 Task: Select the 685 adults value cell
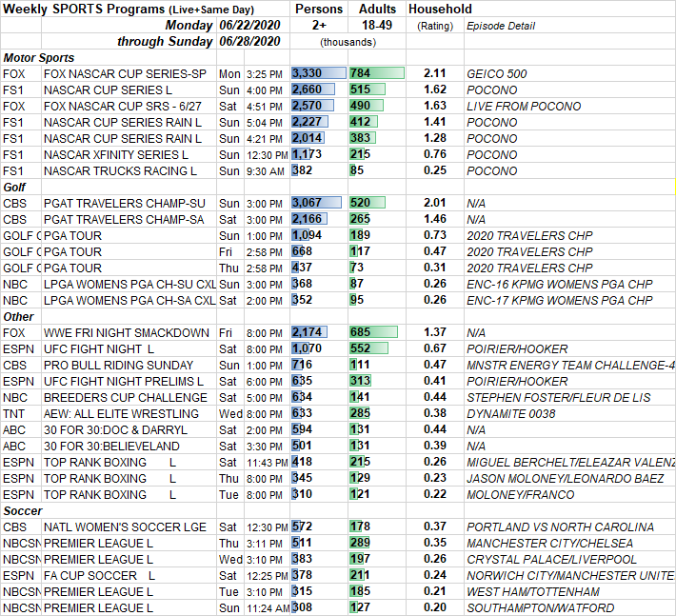click(377, 332)
